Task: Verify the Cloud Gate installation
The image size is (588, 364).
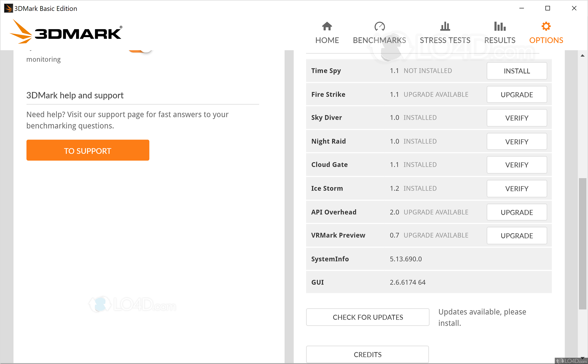Action: 517,165
